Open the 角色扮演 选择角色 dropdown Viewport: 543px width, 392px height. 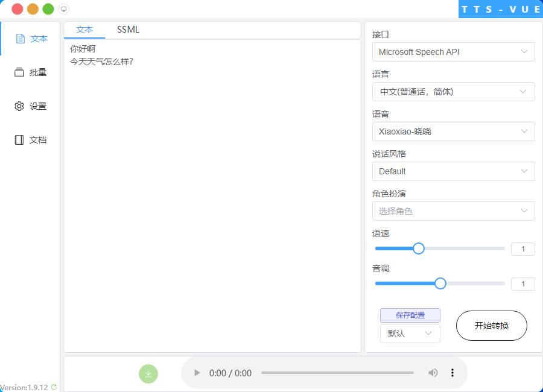453,211
